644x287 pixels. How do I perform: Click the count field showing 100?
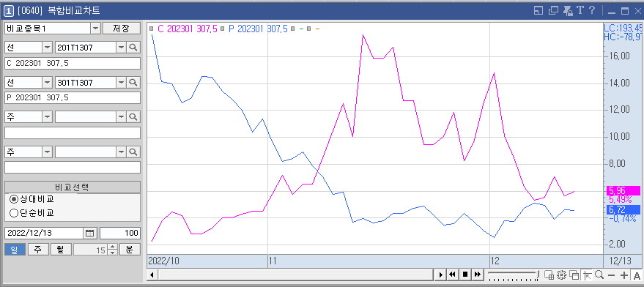click(x=120, y=234)
